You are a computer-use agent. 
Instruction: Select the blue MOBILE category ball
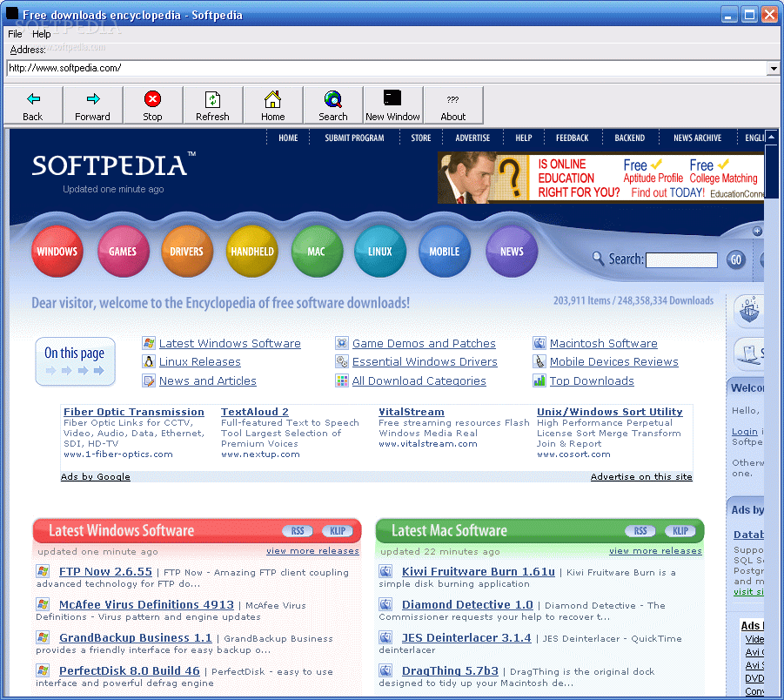(444, 251)
